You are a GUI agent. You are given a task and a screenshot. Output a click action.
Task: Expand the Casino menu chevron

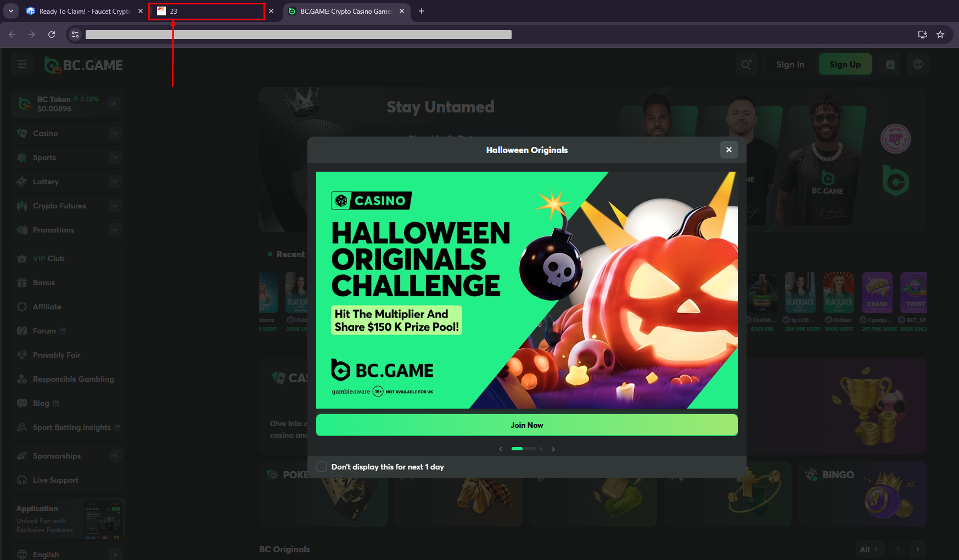(115, 133)
